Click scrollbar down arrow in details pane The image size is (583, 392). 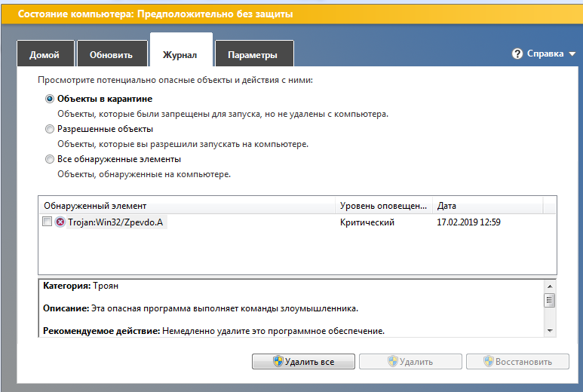(x=550, y=331)
